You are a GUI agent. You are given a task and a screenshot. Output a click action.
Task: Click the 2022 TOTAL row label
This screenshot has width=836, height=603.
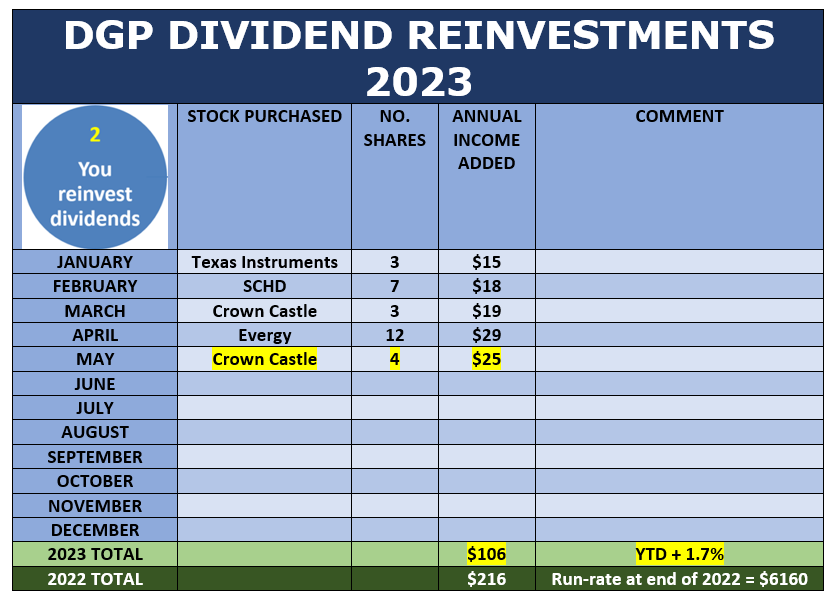(95, 579)
